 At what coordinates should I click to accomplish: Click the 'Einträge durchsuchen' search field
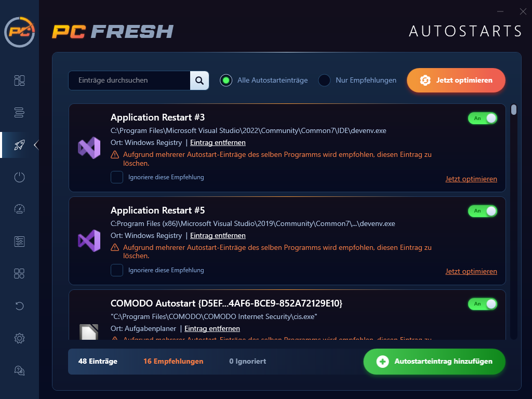tap(130, 81)
